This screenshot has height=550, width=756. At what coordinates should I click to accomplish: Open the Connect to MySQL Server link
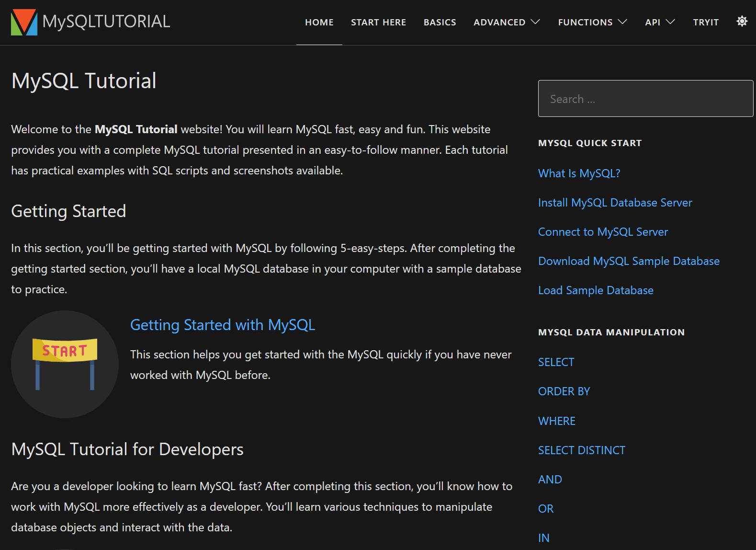pyautogui.click(x=603, y=232)
